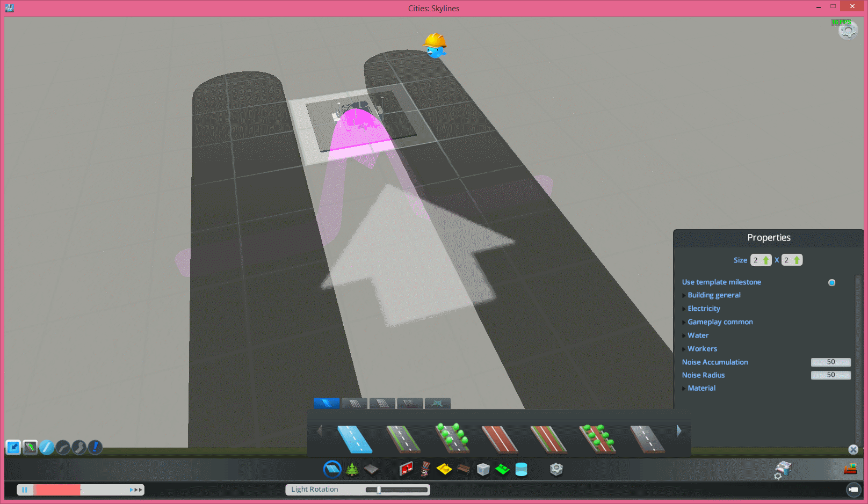
Task: Open the settings gear in bottom toolbar
Action: pos(556,470)
